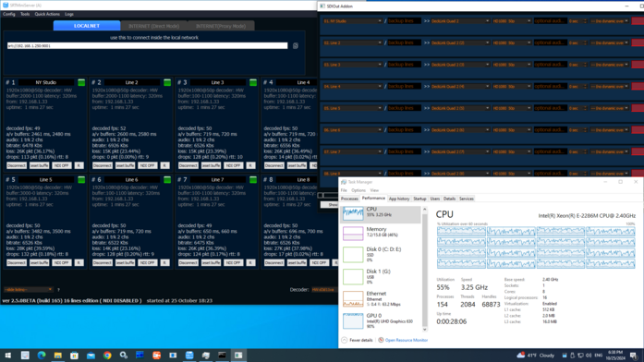Image resolution: width=644 pixels, height=362 pixels.
Task: Switch to INTERNET (Direct Mode) tab
Action: tap(153, 26)
